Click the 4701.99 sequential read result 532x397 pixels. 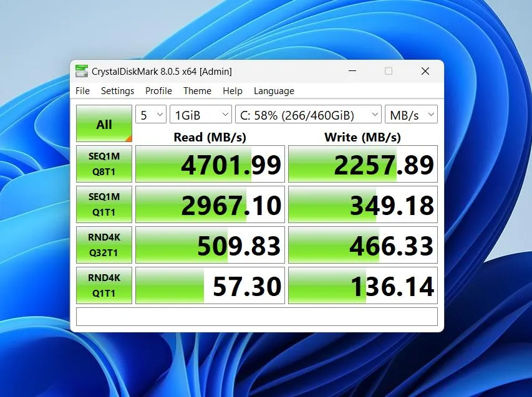pos(210,164)
